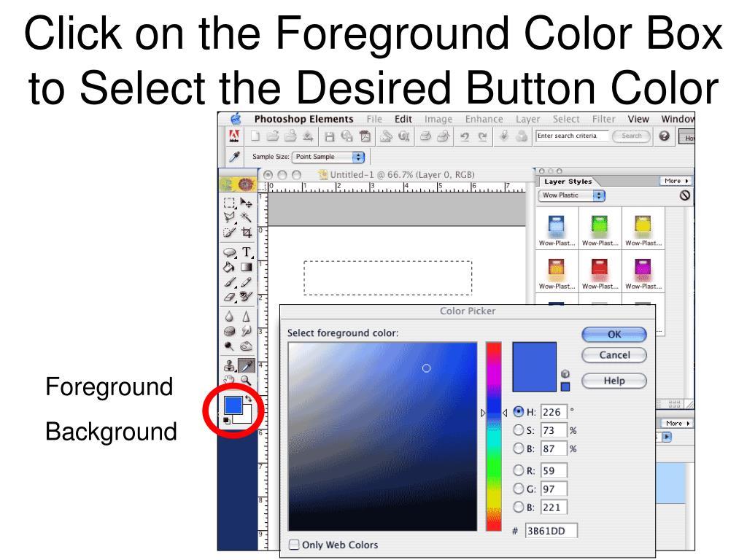Select the Red Eye Brush tool
Screen dimensions: 747x560
(x=247, y=297)
